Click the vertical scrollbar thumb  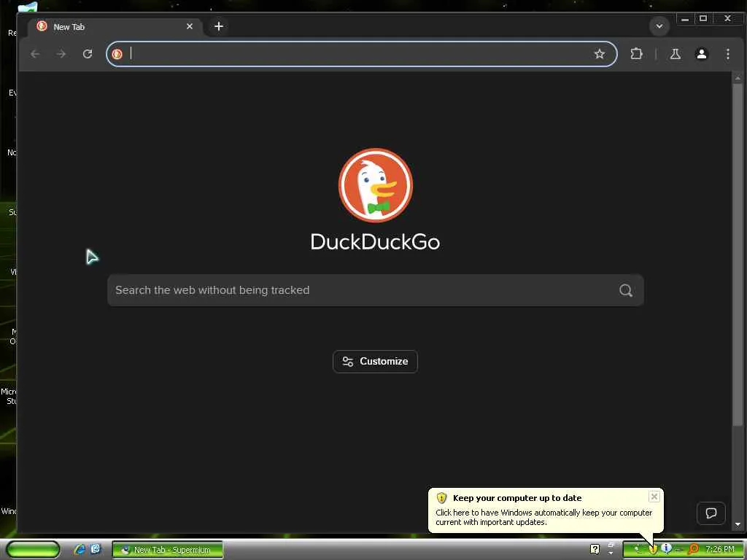[738, 254]
